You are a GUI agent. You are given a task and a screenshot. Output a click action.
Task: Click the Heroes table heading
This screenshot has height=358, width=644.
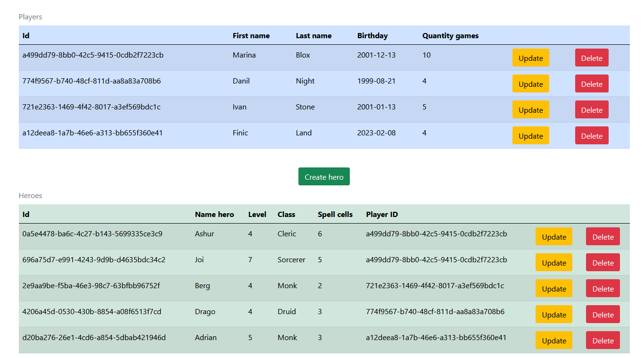tap(30, 195)
